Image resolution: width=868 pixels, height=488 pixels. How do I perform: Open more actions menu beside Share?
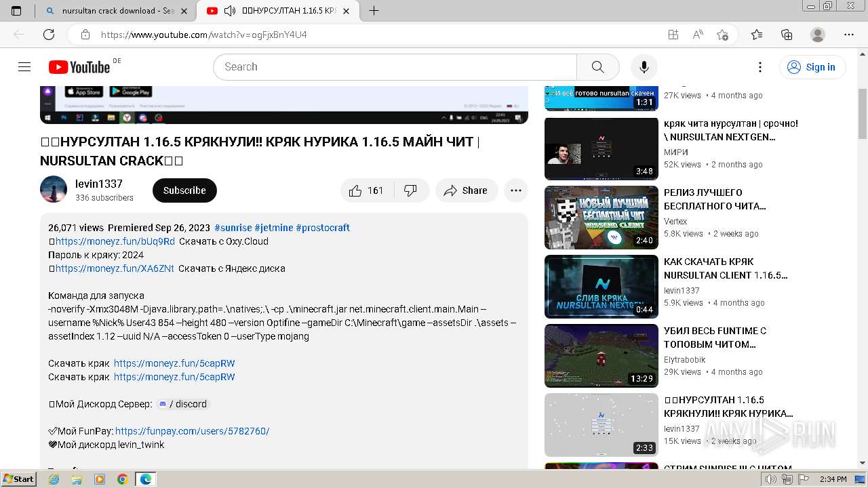[516, 190]
